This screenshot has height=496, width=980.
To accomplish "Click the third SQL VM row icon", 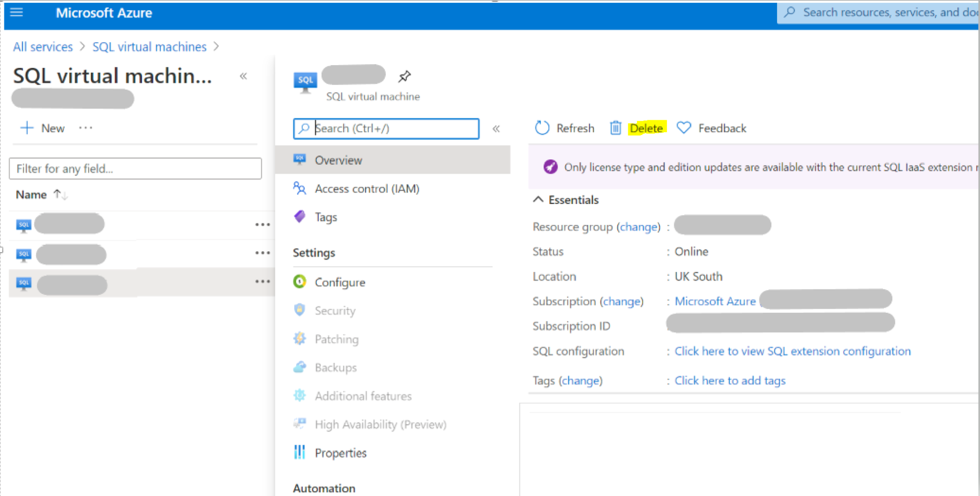I will tap(23, 283).
